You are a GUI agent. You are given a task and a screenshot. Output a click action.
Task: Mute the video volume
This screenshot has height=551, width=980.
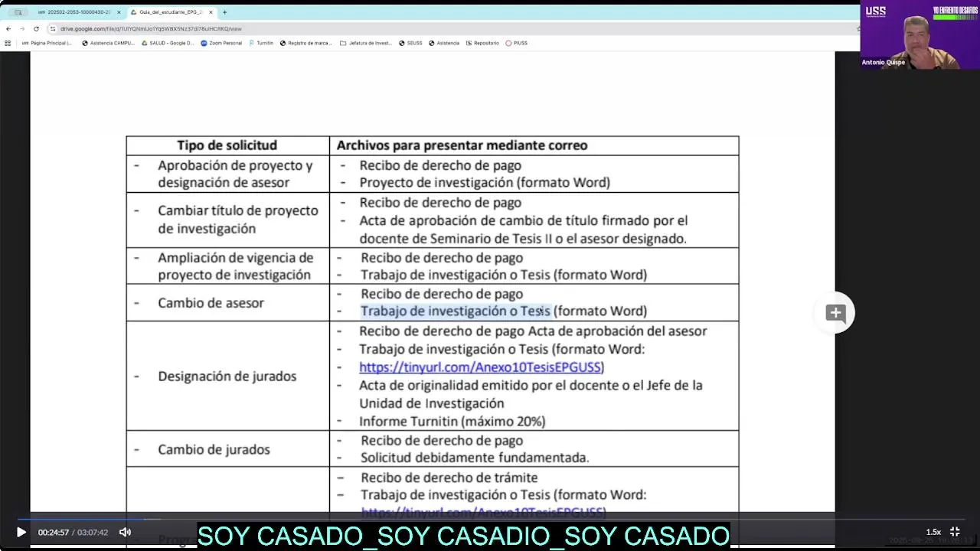pos(125,532)
